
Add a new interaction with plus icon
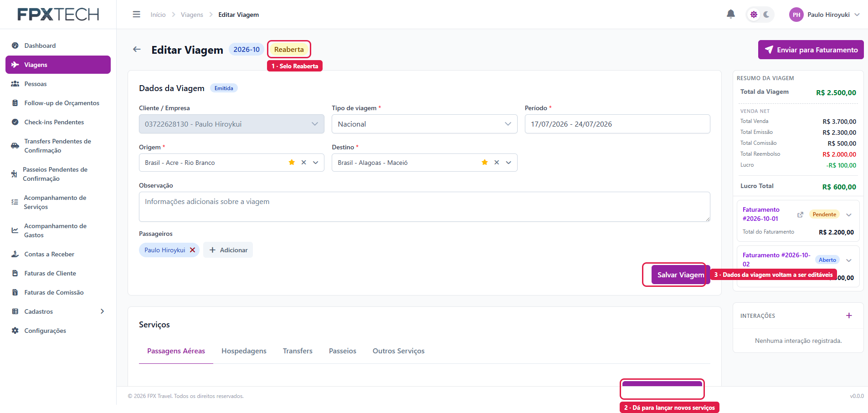pos(849,316)
